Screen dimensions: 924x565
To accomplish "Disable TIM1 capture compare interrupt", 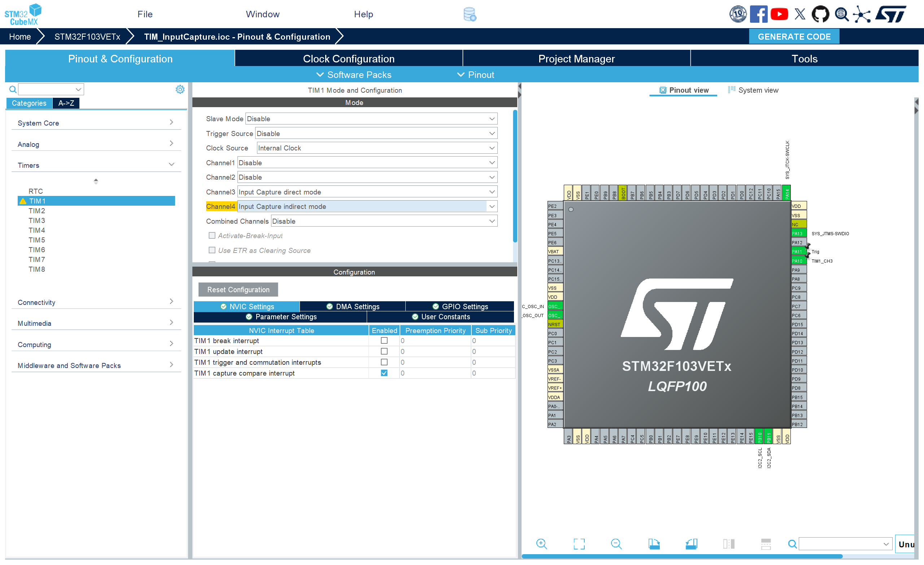I will [x=384, y=373].
